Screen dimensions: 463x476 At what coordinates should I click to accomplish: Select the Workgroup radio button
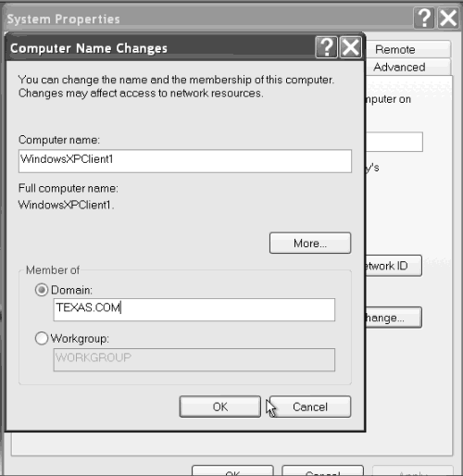coord(42,338)
